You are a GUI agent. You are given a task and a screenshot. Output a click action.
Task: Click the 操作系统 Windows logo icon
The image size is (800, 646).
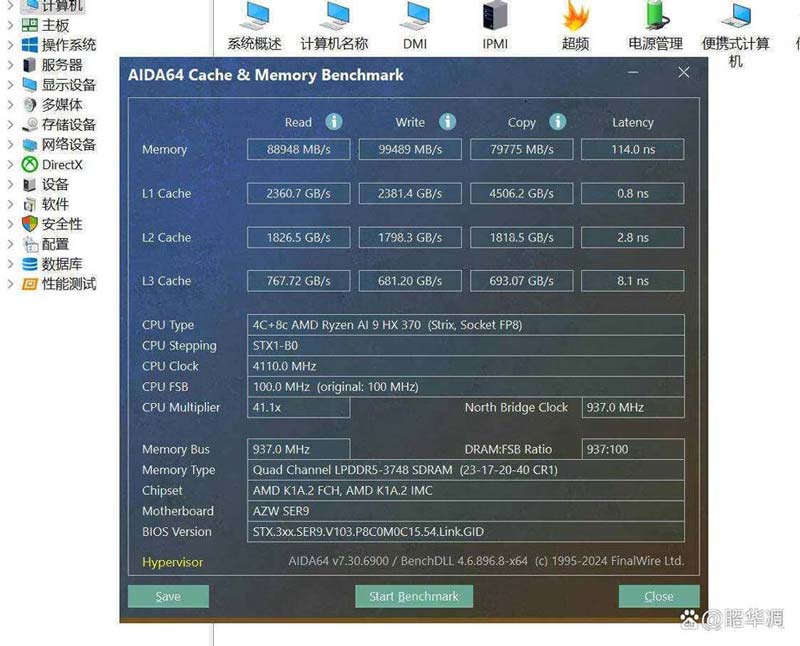[x=30, y=45]
